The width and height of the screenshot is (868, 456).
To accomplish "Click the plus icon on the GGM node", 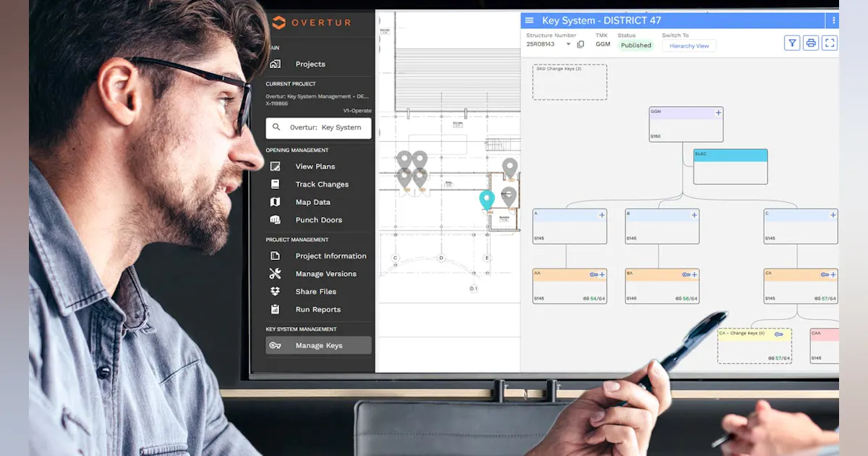I will (718, 112).
